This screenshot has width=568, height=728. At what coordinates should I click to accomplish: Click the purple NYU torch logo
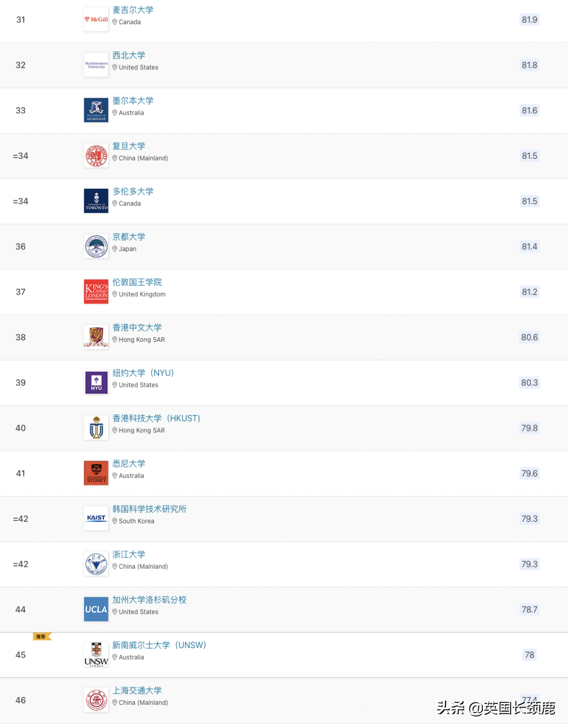point(96,383)
